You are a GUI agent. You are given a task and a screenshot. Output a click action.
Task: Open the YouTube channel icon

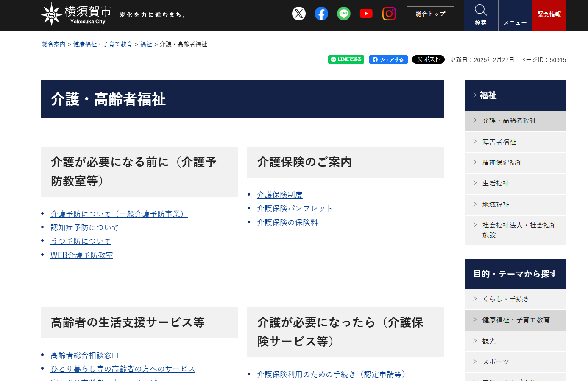point(366,14)
